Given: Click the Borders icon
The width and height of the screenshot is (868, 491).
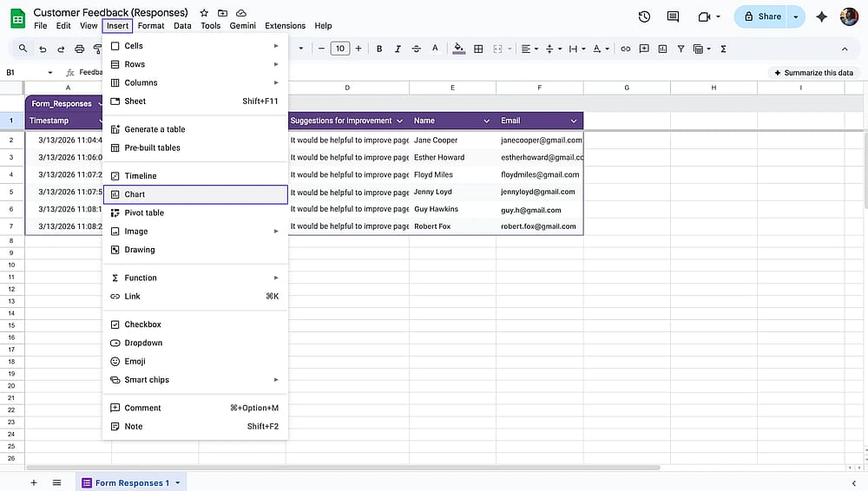Looking at the screenshot, I should click(478, 49).
